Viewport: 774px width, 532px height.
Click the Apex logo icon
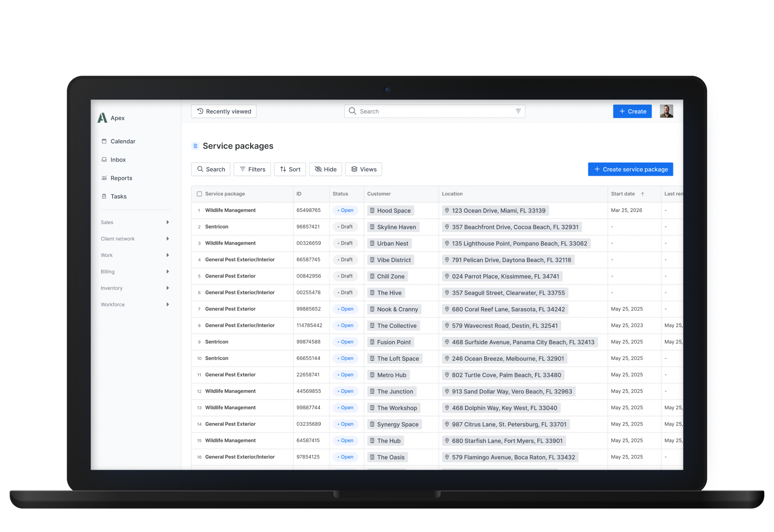[102, 118]
